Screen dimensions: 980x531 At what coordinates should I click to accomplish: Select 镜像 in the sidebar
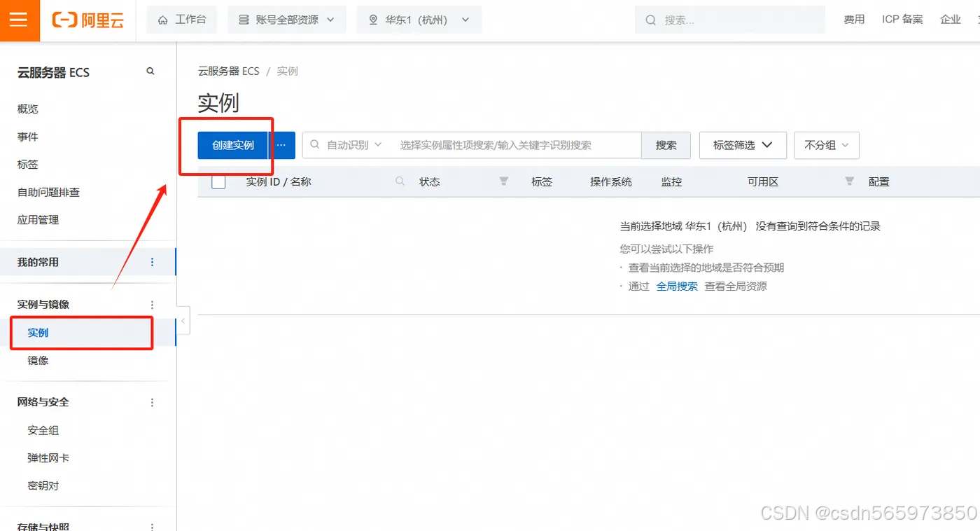coord(38,361)
